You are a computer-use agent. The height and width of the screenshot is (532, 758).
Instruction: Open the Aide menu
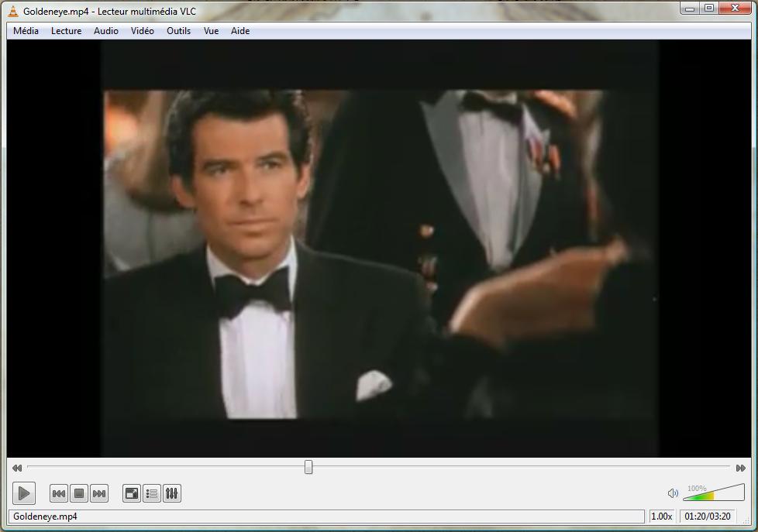(240, 31)
